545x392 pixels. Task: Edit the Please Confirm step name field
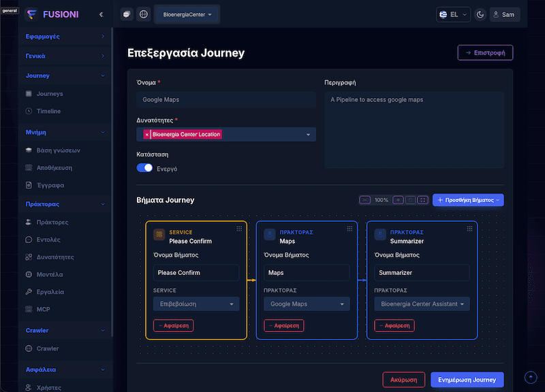(196, 273)
